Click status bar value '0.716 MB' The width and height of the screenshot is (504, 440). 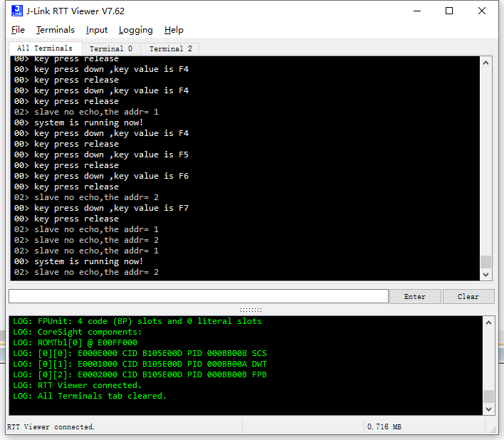pyautogui.click(x=384, y=426)
